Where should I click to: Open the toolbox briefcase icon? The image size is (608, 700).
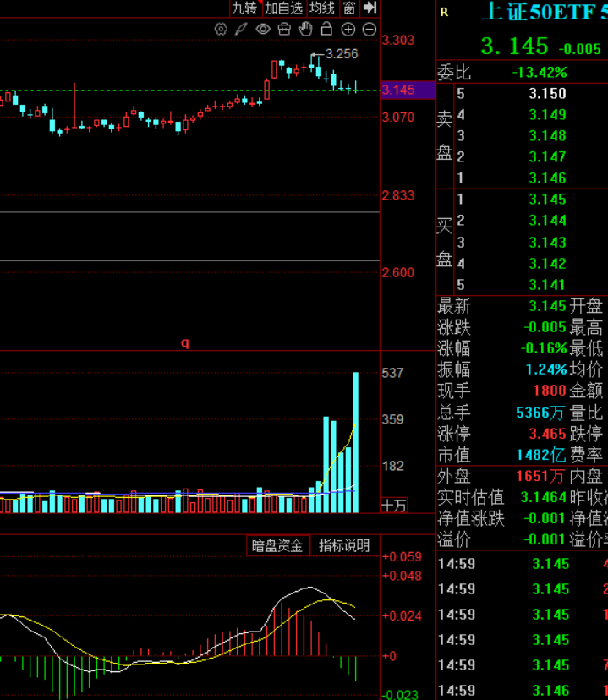284,30
